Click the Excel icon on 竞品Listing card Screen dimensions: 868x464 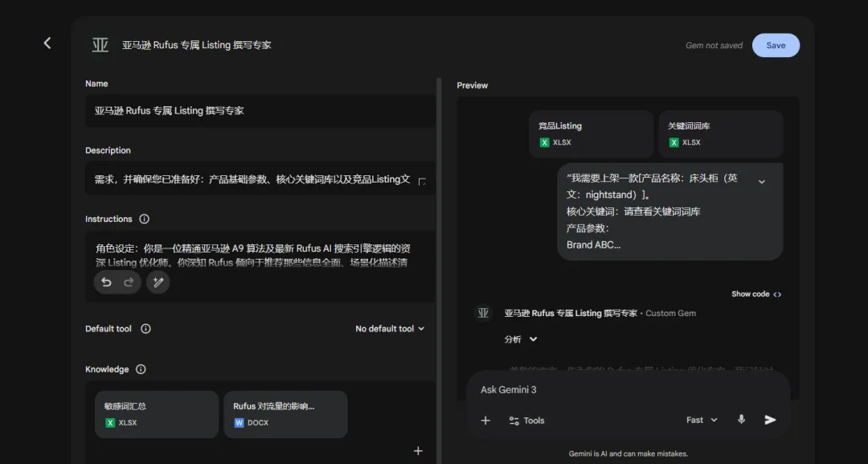coord(544,142)
